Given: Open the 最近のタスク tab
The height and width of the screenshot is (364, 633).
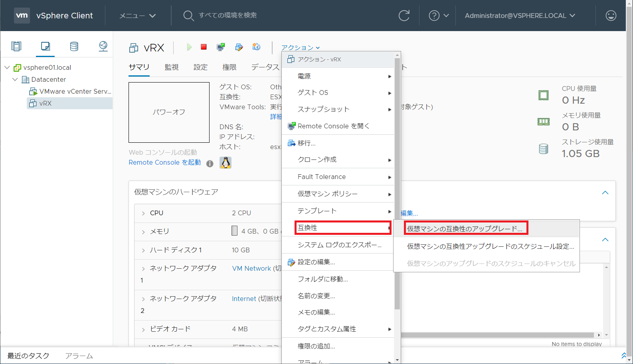Looking at the screenshot, I should 28,356.
